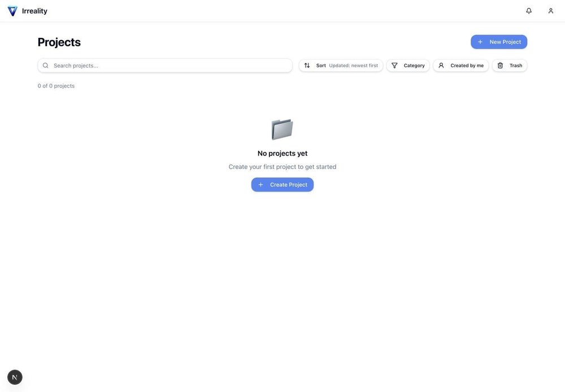The image size is (565, 392).
Task: Open the Trash view
Action: (x=510, y=66)
